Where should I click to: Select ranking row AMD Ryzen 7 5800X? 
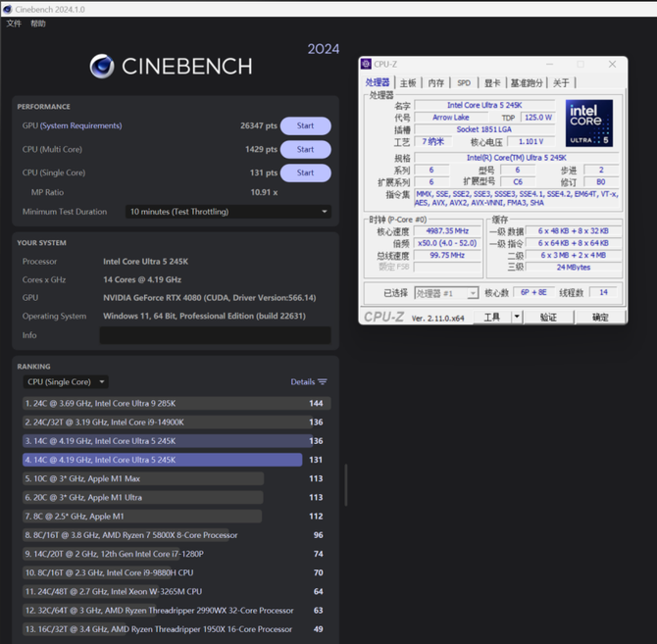tap(177, 535)
